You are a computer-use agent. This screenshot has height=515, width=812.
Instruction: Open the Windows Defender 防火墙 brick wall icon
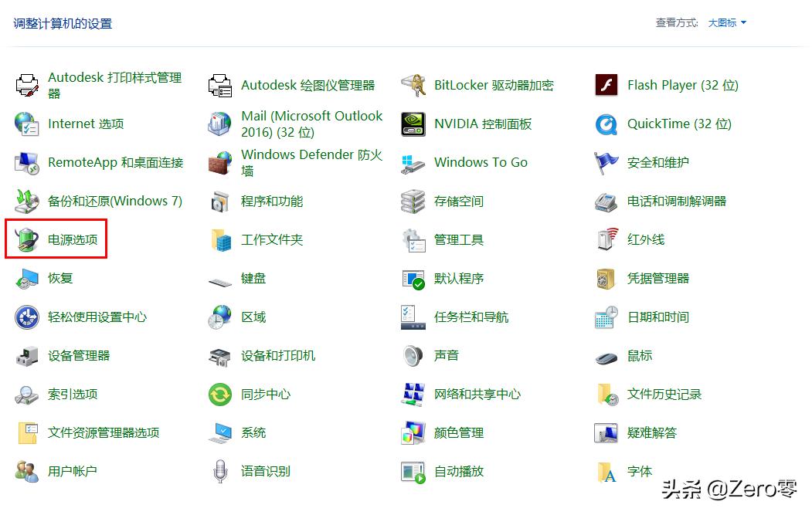point(220,162)
